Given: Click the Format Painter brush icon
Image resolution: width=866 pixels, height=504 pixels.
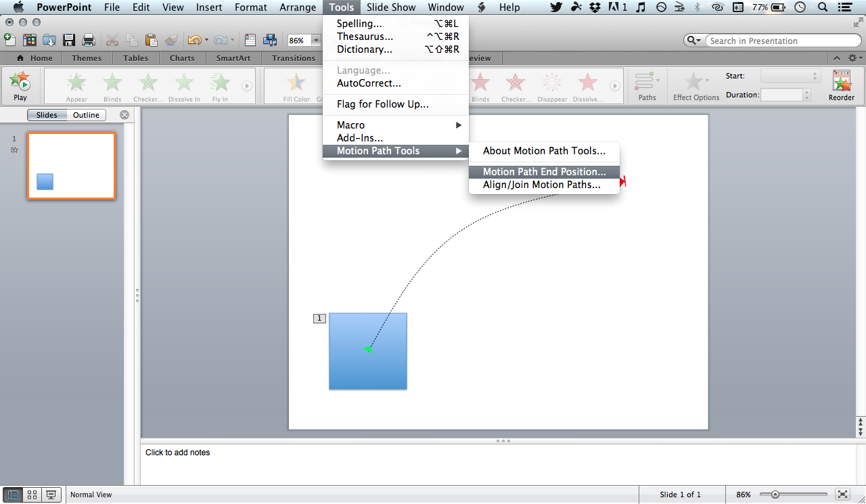Looking at the screenshot, I should [x=170, y=40].
